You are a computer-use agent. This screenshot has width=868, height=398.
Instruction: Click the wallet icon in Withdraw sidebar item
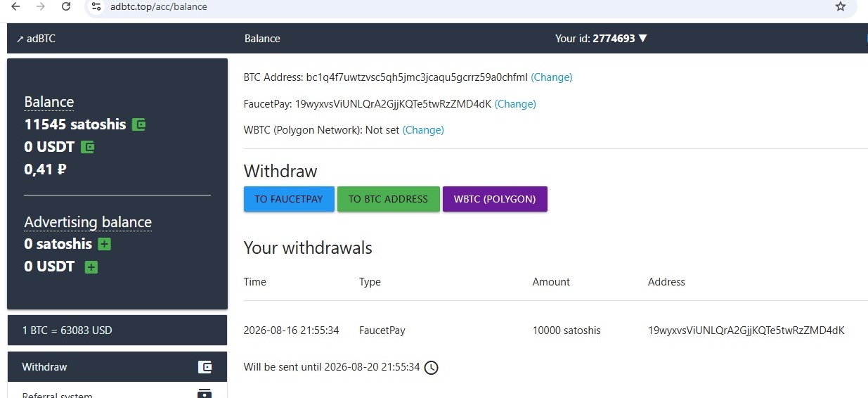205,367
